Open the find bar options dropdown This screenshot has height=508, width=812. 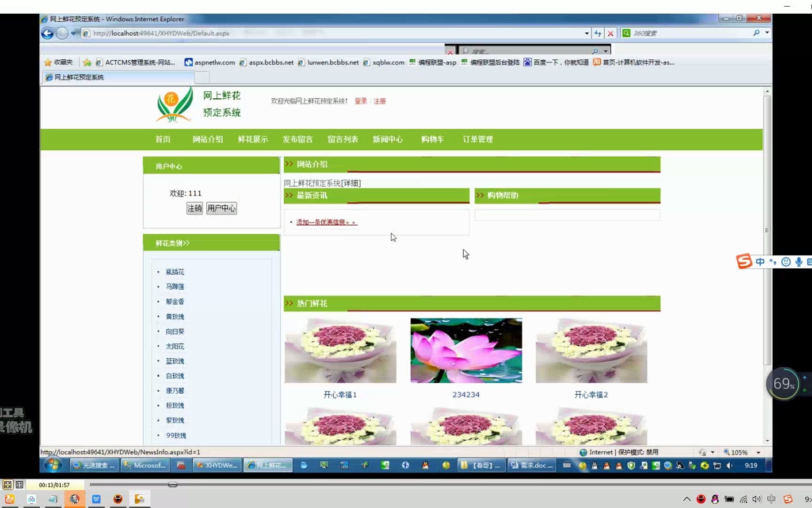(x=606, y=51)
